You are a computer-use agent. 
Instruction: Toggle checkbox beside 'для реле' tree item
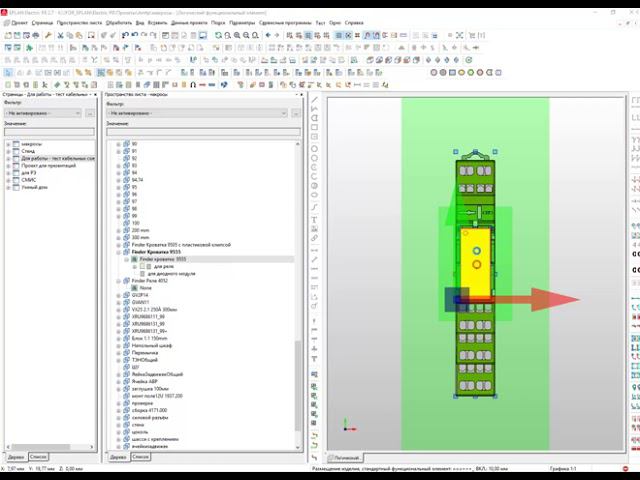[142, 267]
